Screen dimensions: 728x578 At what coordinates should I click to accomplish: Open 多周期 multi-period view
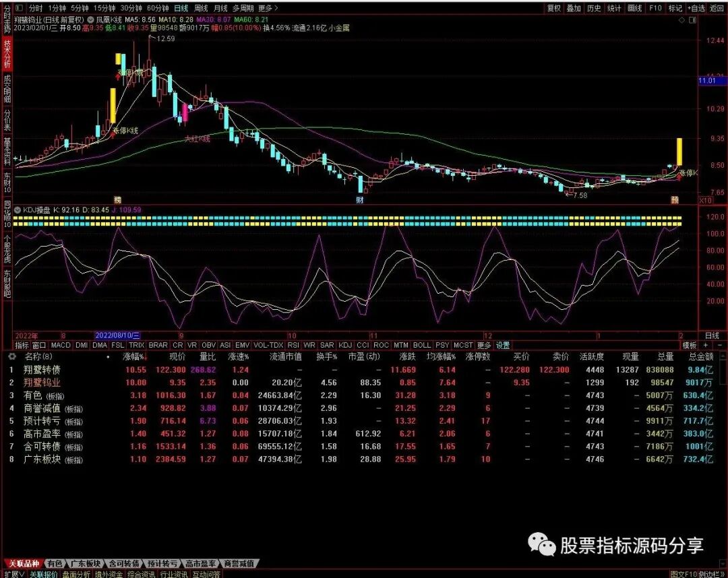243,8
